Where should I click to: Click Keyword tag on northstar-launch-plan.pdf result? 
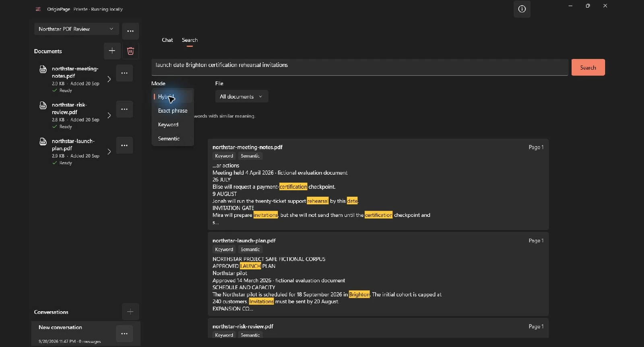click(x=224, y=250)
